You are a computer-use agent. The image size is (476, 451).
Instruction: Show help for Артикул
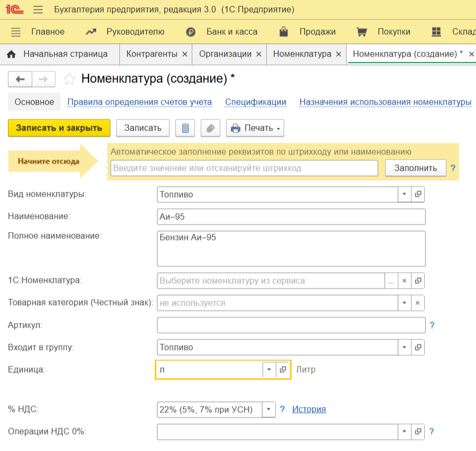tap(432, 325)
